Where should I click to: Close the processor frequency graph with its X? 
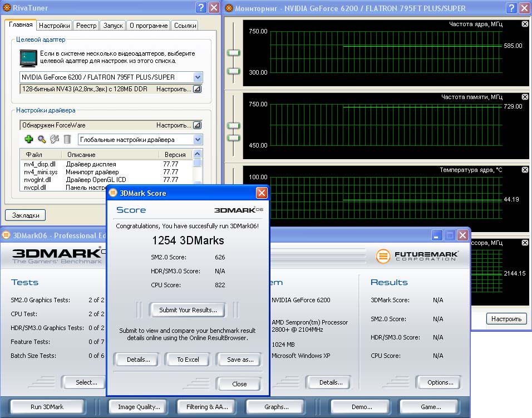point(525,243)
